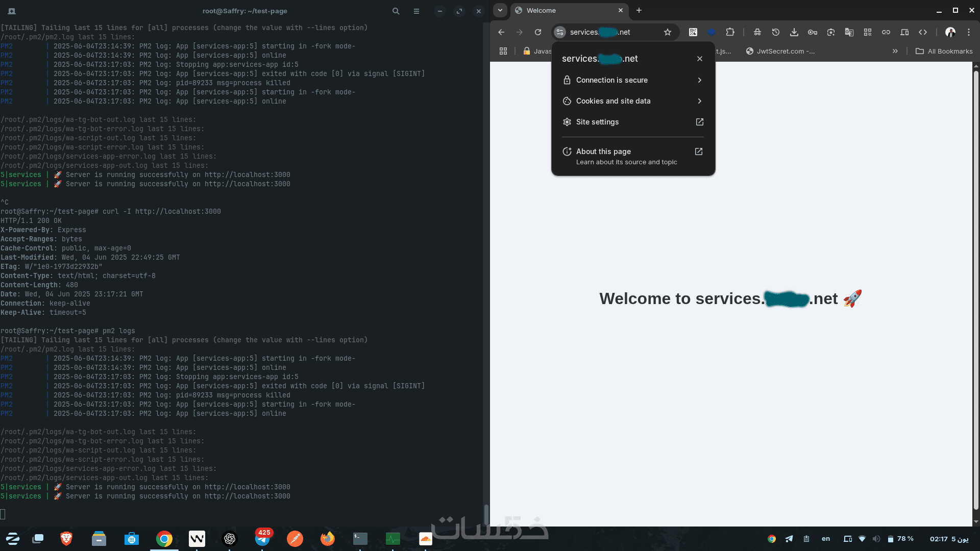
Task: Open the history clock icon in toolbar
Action: [x=776, y=32]
